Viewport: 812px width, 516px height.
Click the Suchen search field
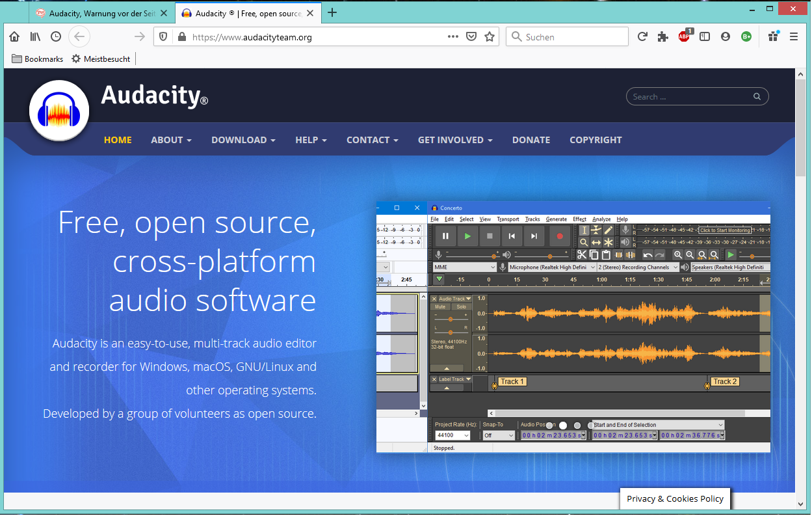point(567,37)
